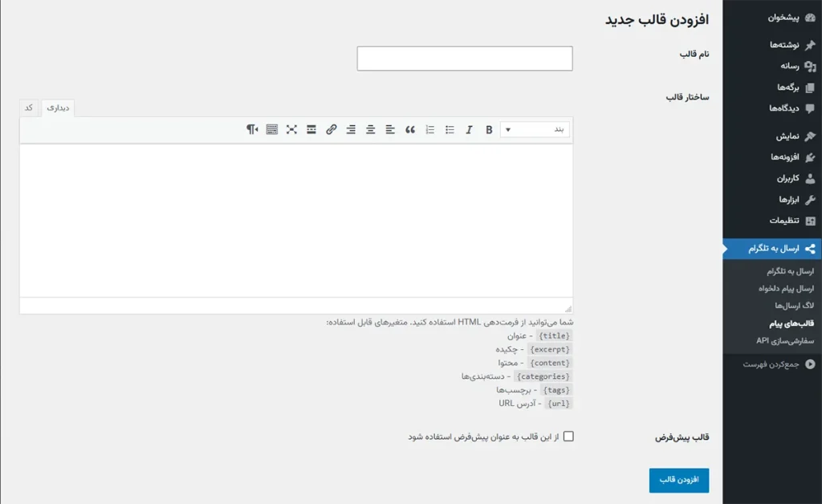
Task: Open the افزونه‌ها plugins menu
Action: [772, 157]
